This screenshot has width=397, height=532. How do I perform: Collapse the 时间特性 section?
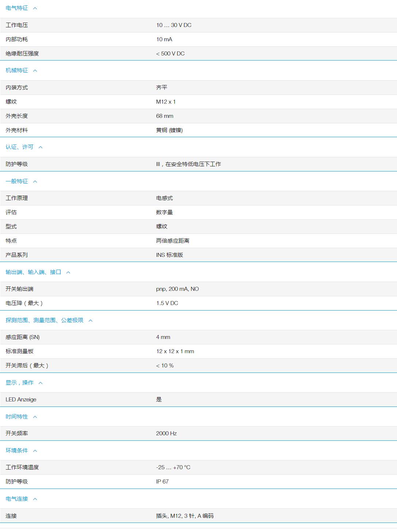point(35,416)
